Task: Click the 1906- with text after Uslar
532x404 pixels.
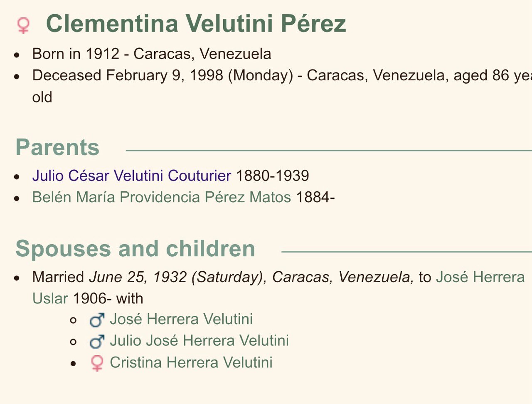Action: point(108,299)
